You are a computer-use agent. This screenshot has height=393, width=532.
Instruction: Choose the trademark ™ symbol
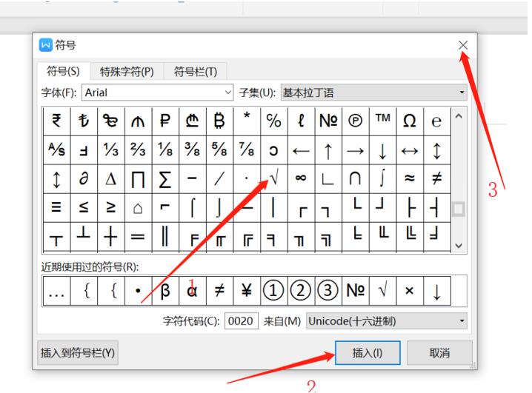coord(382,121)
